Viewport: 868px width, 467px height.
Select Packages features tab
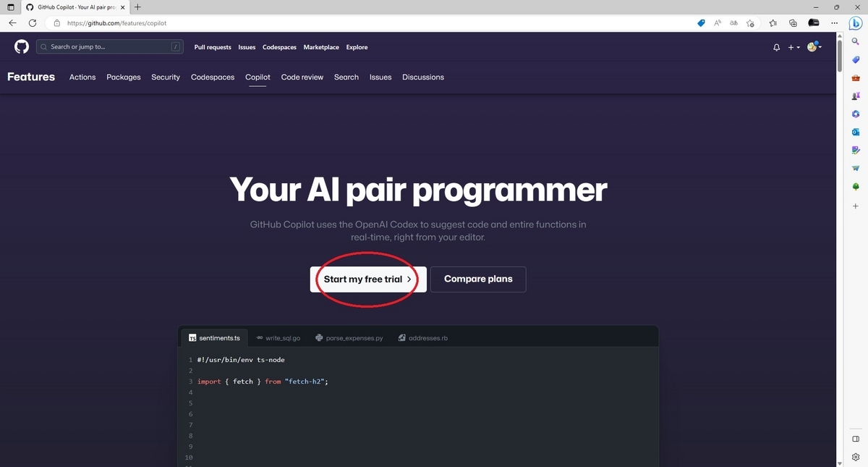tap(124, 77)
